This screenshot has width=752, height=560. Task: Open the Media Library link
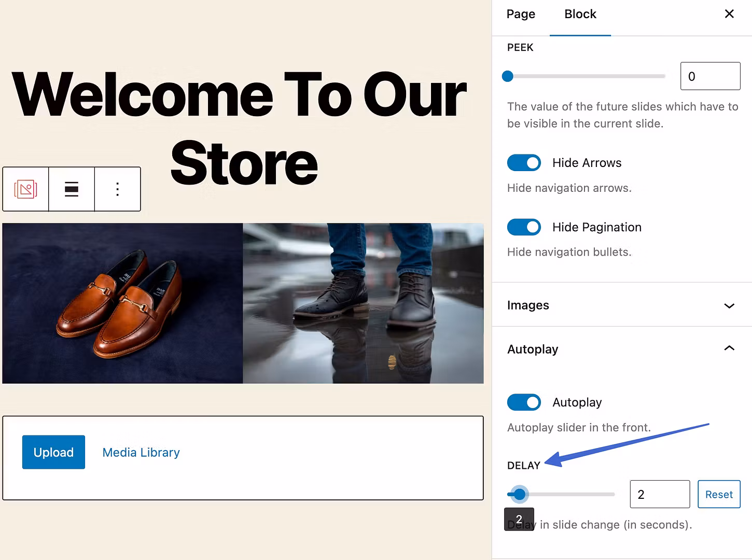tap(141, 453)
